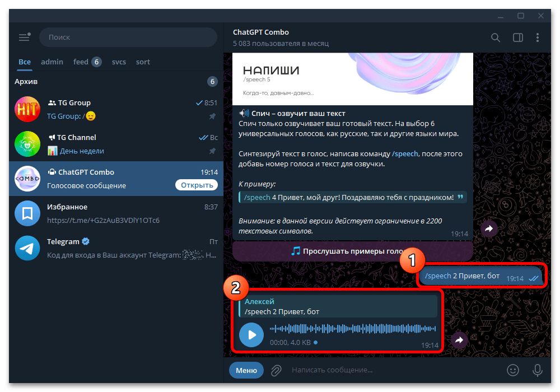Open the TG Group chat
The image size is (560, 392).
coord(116,109)
